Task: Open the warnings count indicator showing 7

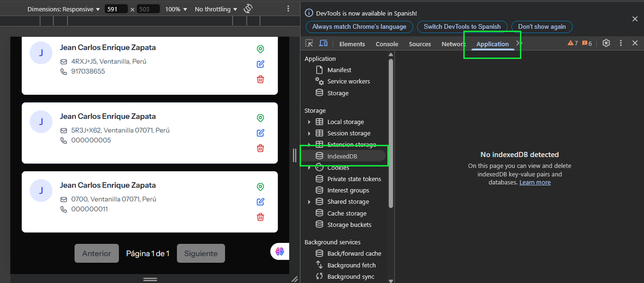Action: click(x=572, y=43)
